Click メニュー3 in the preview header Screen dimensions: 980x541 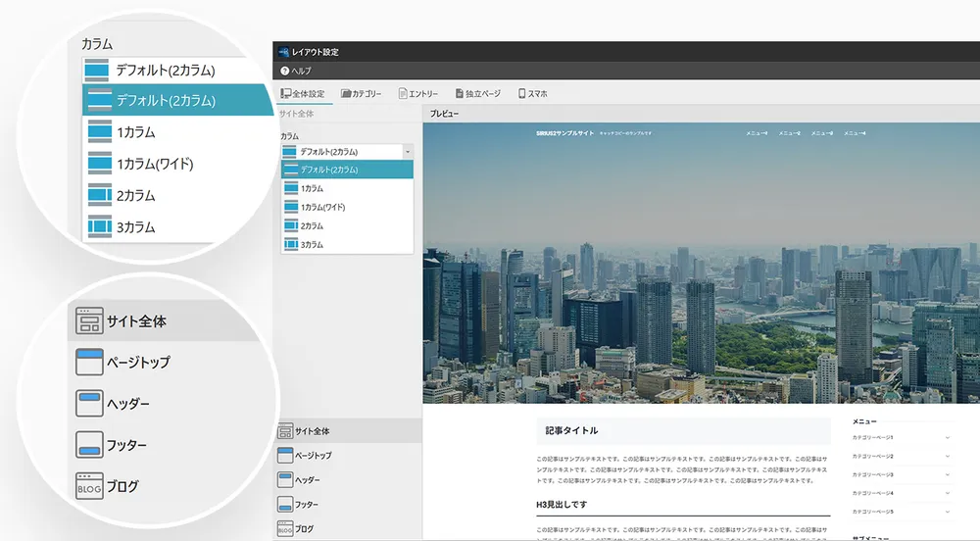[822, 133]
